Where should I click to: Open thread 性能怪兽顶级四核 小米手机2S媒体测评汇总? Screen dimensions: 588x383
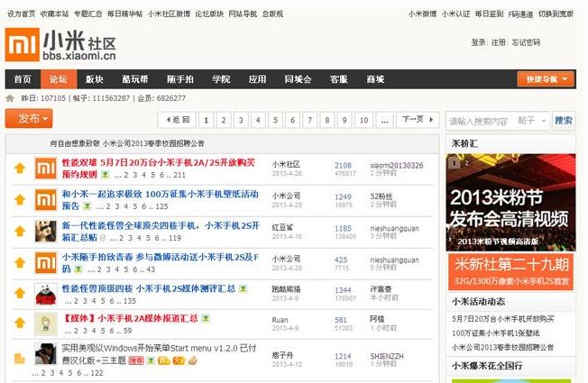pos(149,288)
